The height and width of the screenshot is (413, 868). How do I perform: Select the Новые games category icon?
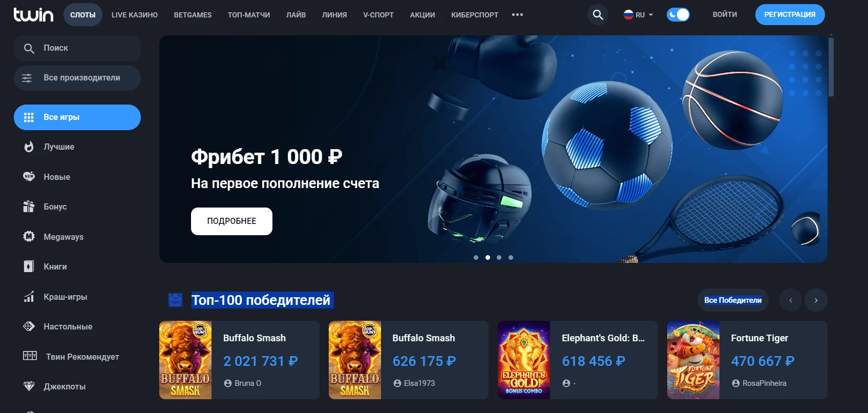click(x=29, y=177)
